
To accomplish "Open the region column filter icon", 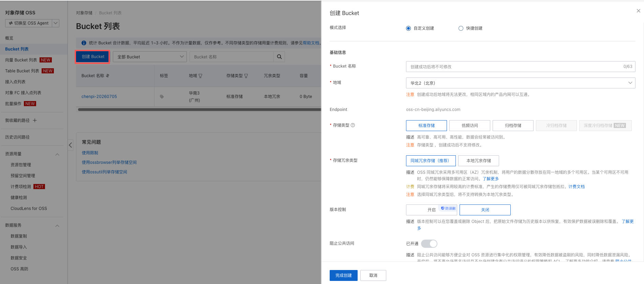I will (x=200, y=76).
